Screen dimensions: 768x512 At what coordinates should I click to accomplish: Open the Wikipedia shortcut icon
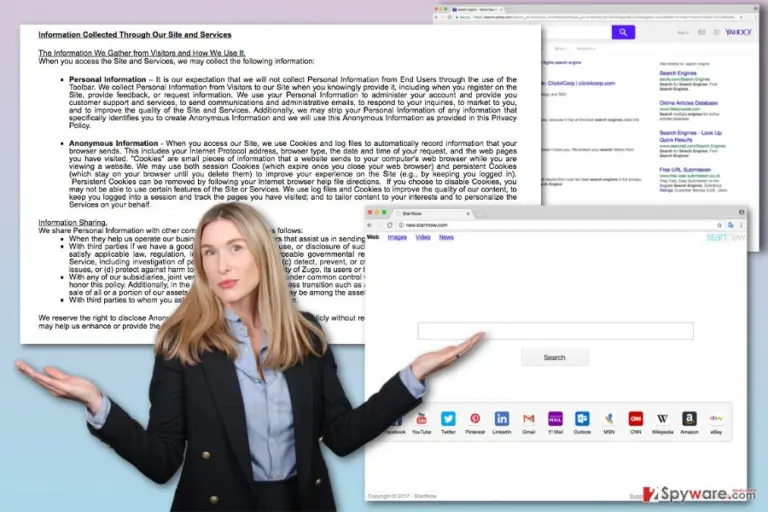pyautogui.click(x=662, y=418)
